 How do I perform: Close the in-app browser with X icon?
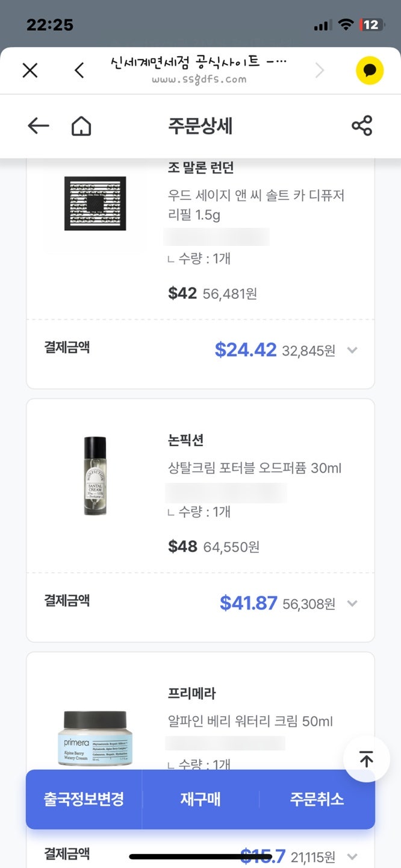click(x=30, y=71)
